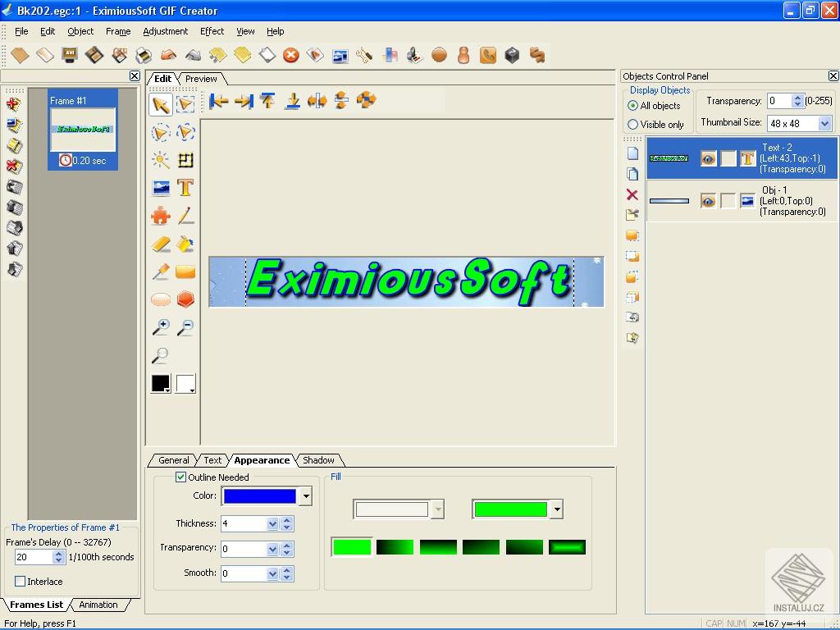Toggle the Outline Needed checkbox

pos(180,477)
